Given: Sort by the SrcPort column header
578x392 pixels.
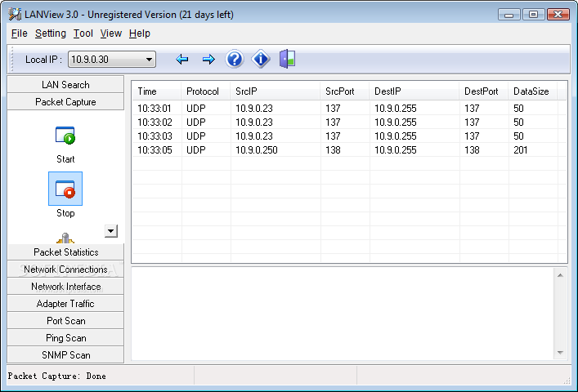Looking at the screenshot, I should pos(345,91).
